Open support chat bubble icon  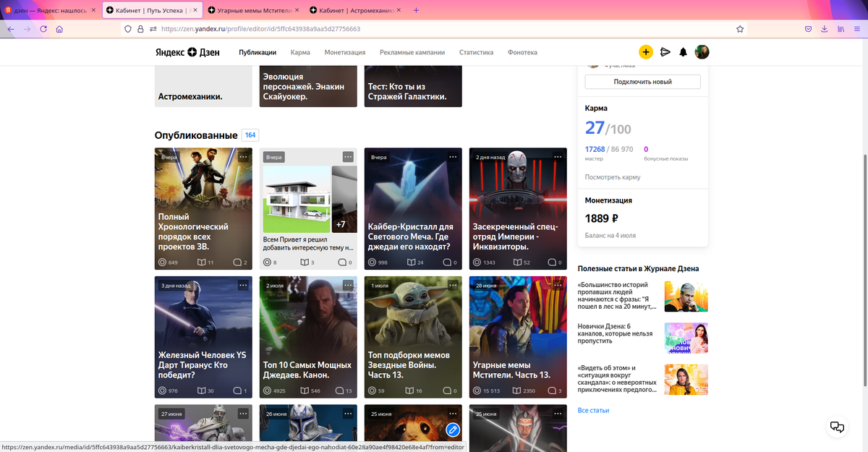tap(837, 427)
